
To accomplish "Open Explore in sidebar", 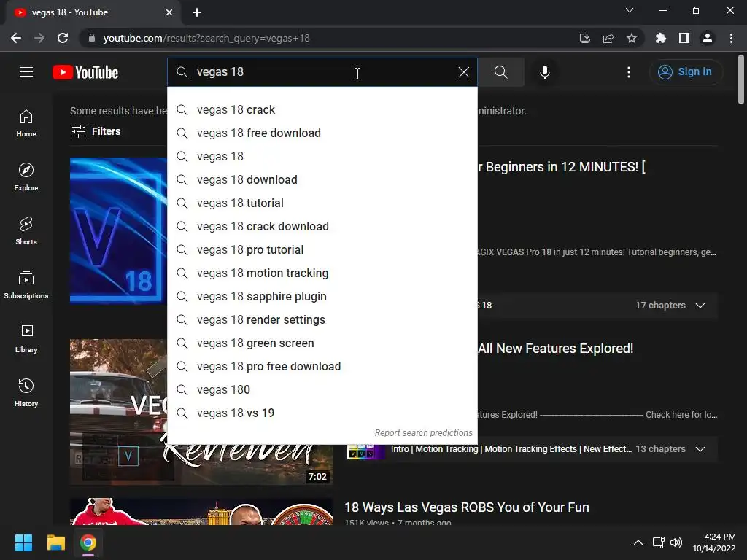I will (x=26, y=177).
